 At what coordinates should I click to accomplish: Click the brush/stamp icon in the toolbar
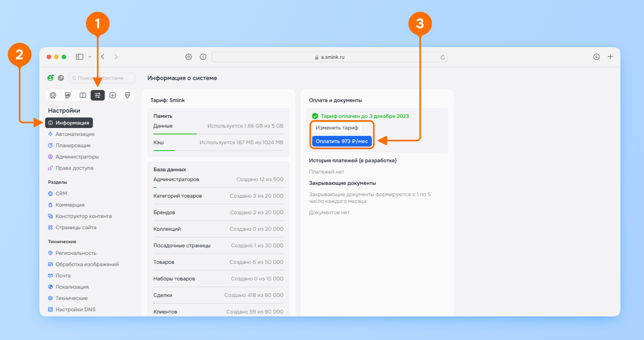128,95
